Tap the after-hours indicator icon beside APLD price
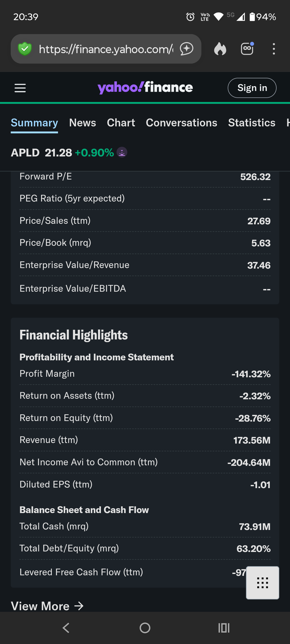The width and height of the screenshot is (290, 644). click(122, 152)
